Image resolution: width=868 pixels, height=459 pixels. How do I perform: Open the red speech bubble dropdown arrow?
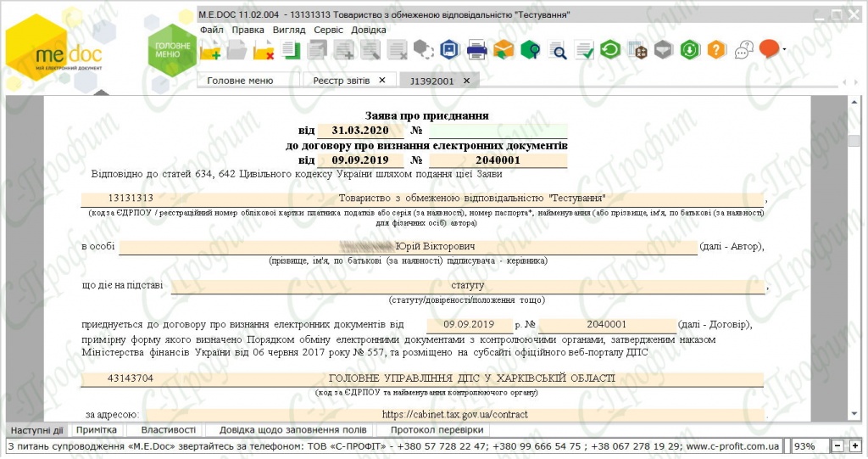coord(784,50)
